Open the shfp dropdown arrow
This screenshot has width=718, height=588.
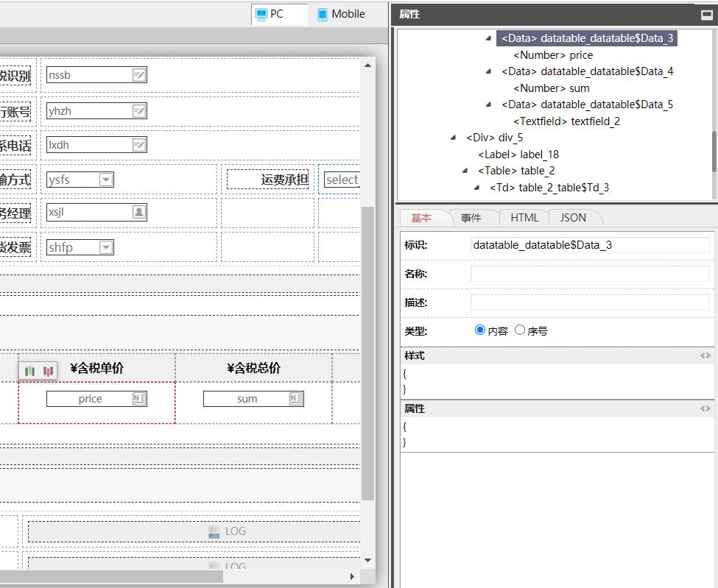point(106,247)
